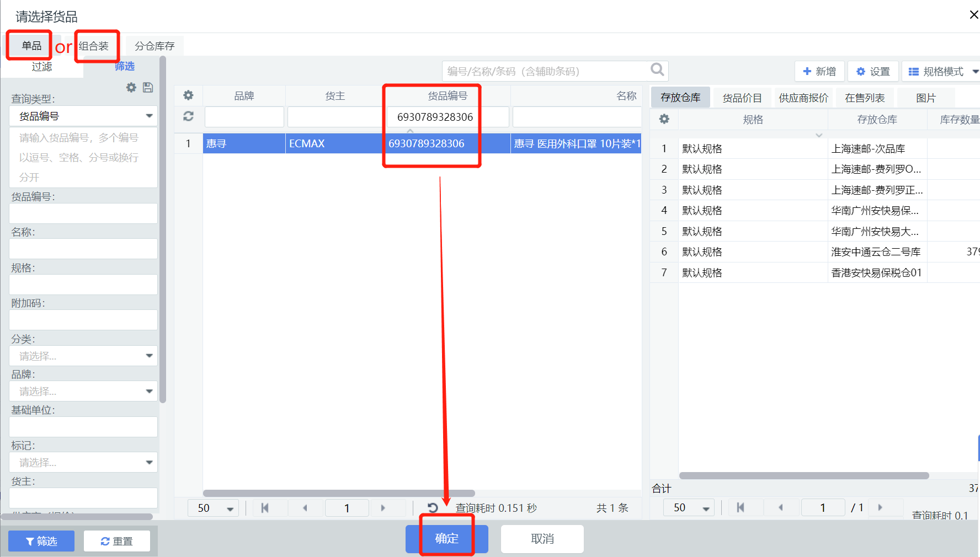Viewport: 980px width, 557px height.
Task: Open 在售列表 tab
Action: point(865,98)
